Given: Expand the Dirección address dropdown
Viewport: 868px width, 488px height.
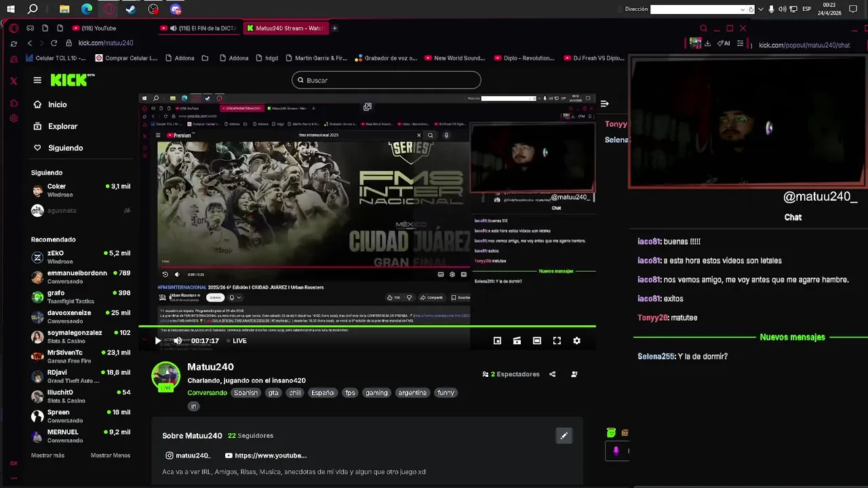Looking at the screenshot, I should point(743,9).
